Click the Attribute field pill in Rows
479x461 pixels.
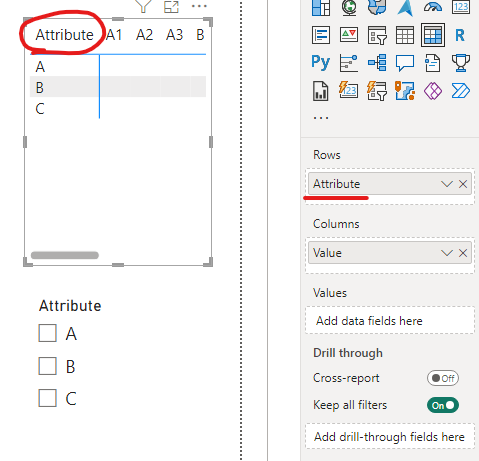(x=390, y=184)
